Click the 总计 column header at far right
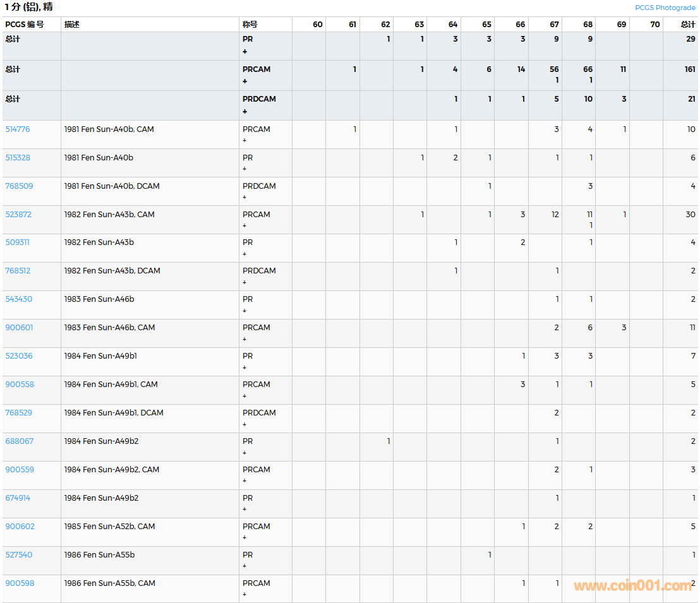 (x=687, y=25)
